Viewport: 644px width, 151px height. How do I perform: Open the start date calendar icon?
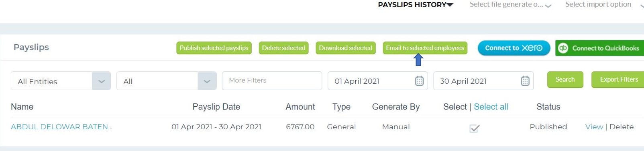419,81
